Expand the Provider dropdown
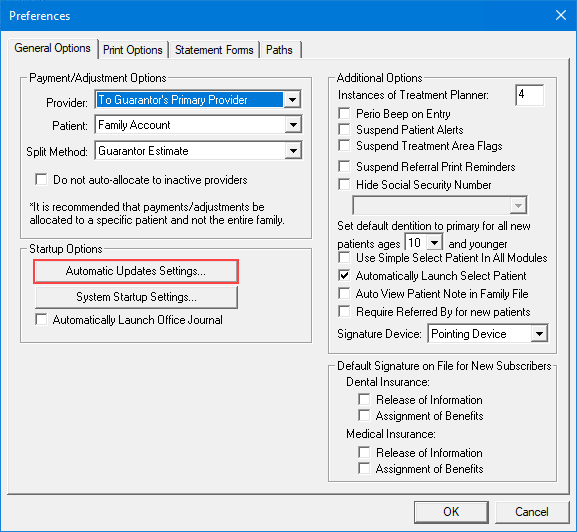The height and width of the screenshot is (532, 577). pyautogui.click(x=293, y=100)
